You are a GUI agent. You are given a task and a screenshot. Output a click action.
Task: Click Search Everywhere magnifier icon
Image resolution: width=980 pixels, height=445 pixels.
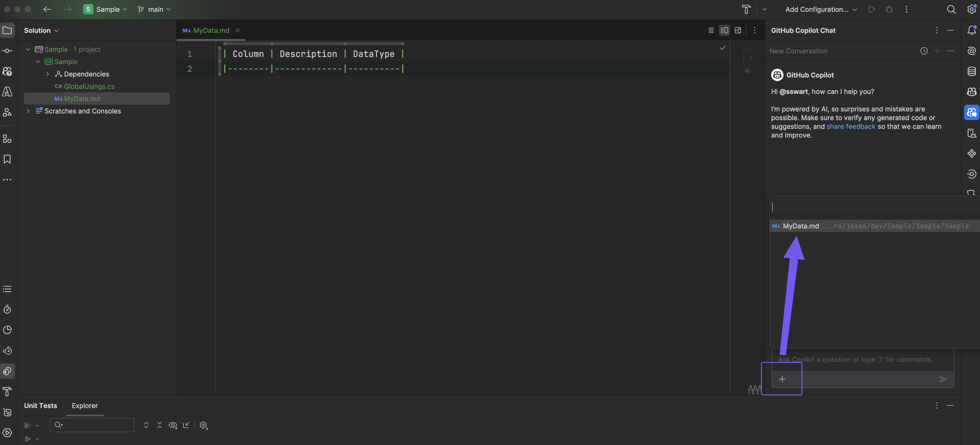[x=951, y=9]
